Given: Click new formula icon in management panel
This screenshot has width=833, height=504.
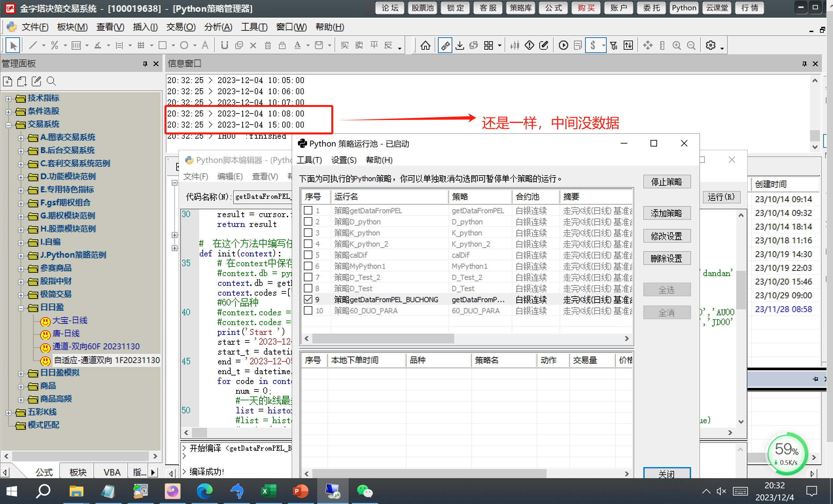Looking at the screenshot, I should (8, 81).
